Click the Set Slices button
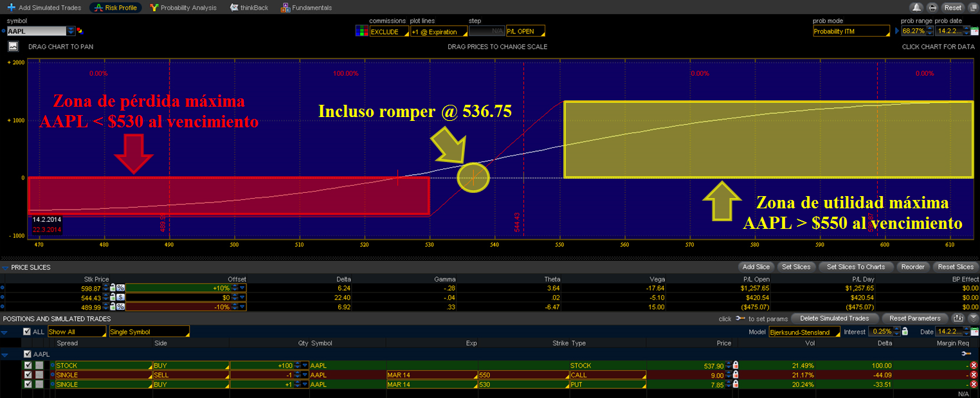The image size is (980, 398). tap(796, 267)
